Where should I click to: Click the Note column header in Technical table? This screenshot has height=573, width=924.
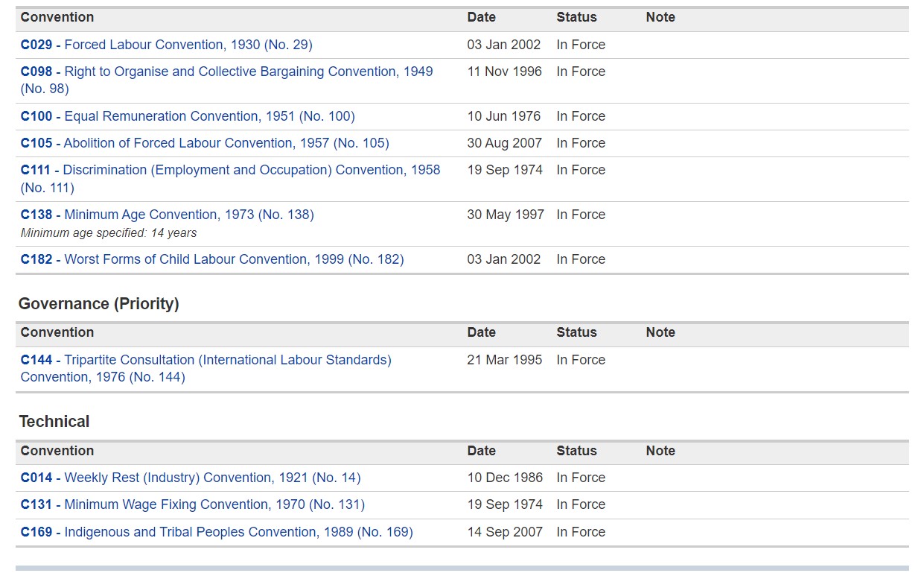click(x=660, y=451)
